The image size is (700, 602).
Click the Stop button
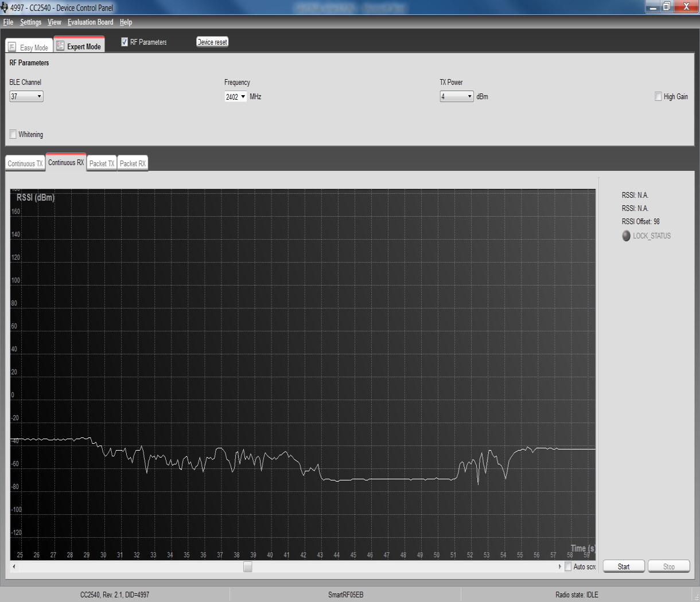pyautogui.click(x=669, y=566)
